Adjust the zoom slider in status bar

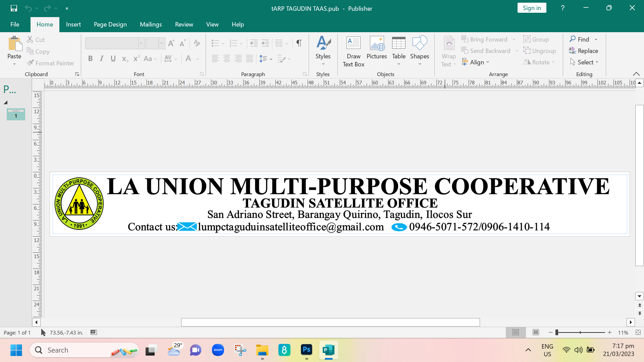(x=557, y=332)
